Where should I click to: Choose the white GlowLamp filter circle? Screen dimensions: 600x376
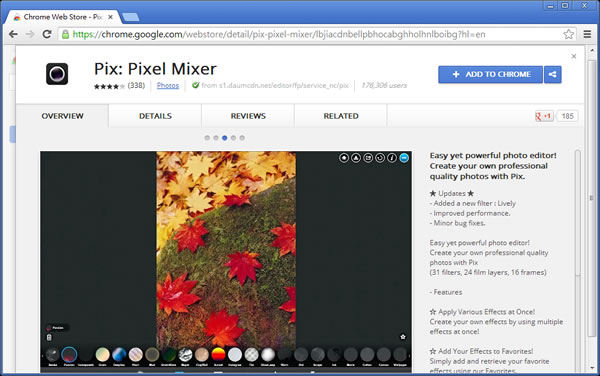coord(268,355)
